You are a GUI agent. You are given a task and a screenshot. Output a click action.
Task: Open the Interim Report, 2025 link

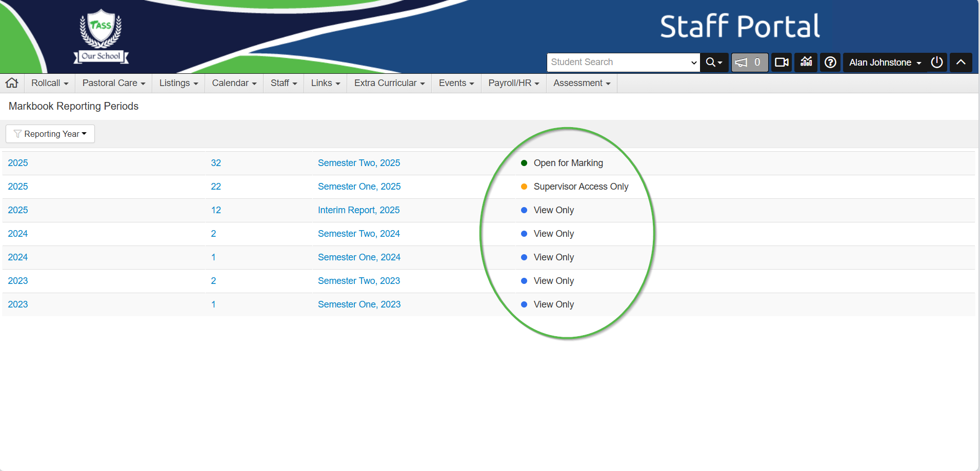point(358,210)
